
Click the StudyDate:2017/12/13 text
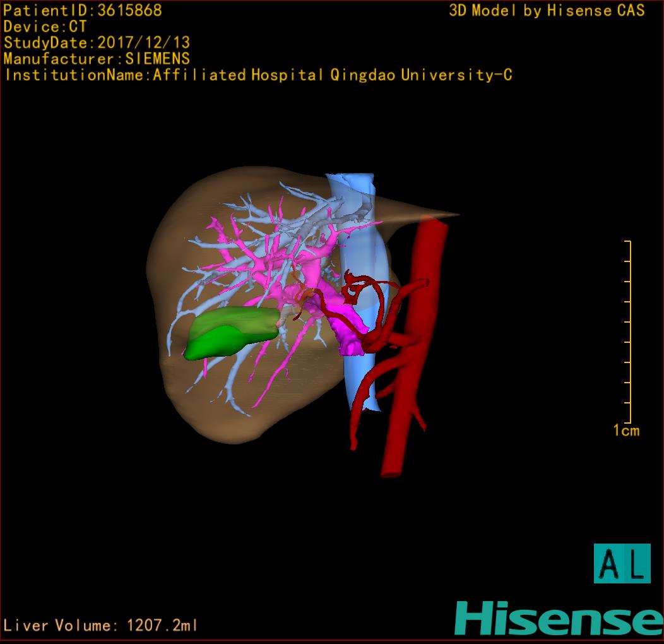tap(97, 43)
